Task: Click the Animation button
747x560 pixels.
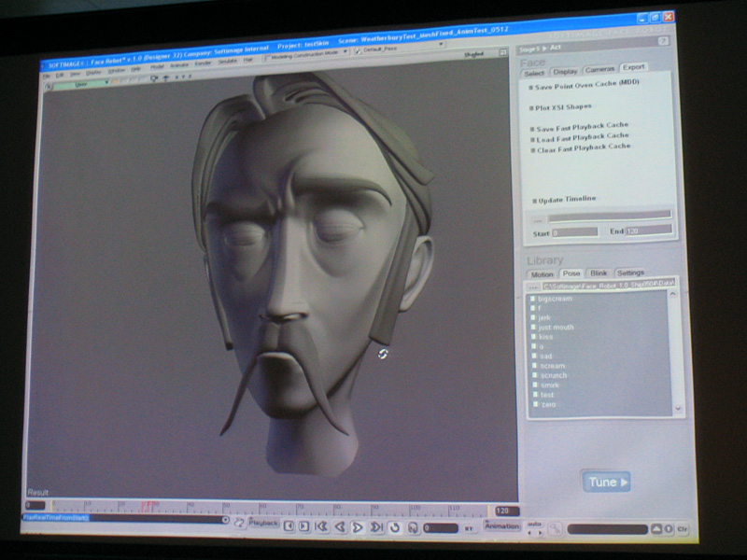Action: pyautogui.click(x=501, y=526)
